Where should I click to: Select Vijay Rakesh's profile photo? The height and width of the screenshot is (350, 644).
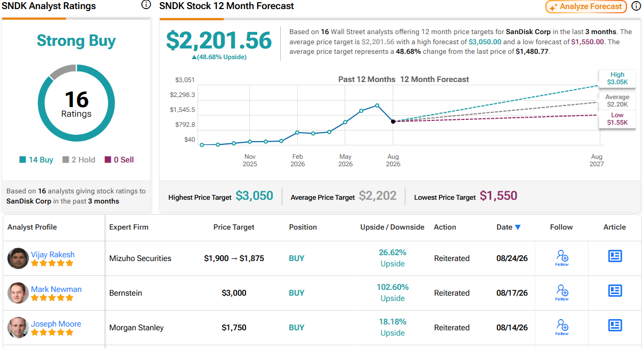coord(18,258)
